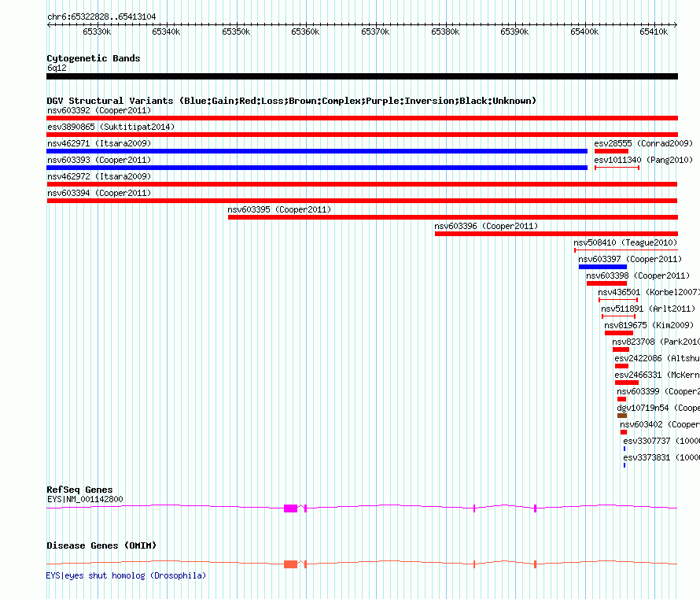Screen dimensions: 700x599
Task: Open variant nsv819675 (Kim2009)
Action: 649,325
